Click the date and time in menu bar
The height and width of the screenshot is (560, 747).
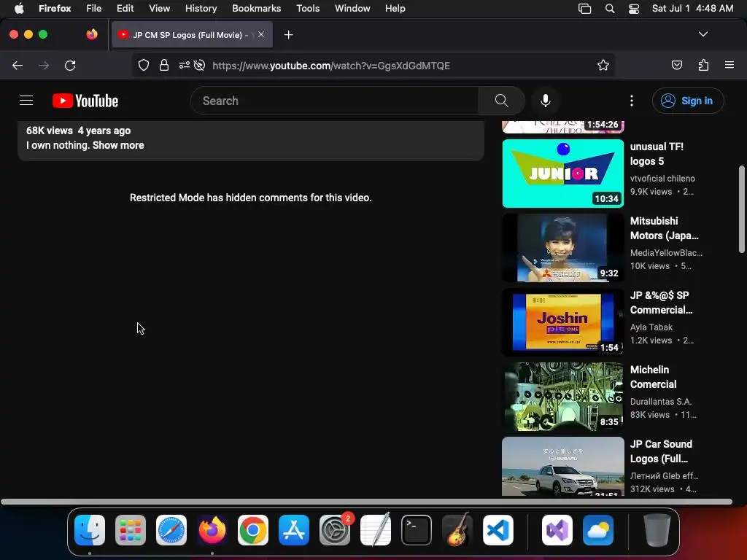692,9
